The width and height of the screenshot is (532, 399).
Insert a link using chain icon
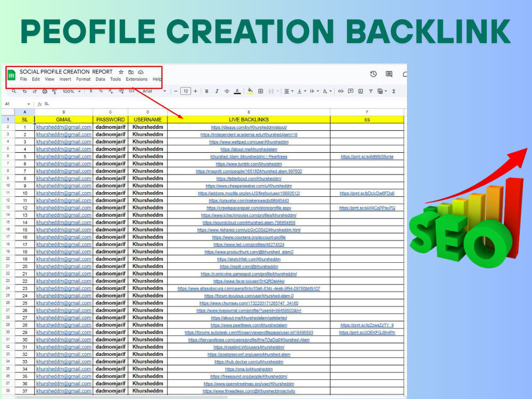tap(340, 92)
